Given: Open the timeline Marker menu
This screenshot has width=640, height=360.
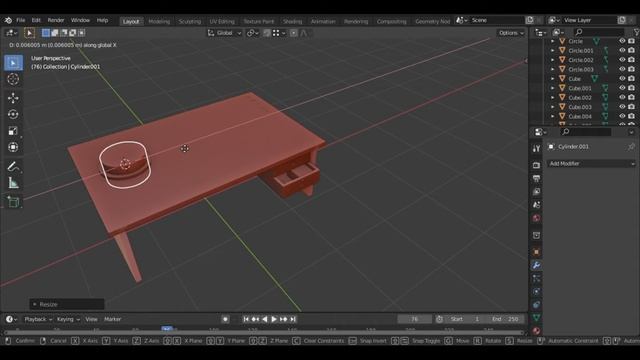Looking at the screenshot, I should 112,319.
